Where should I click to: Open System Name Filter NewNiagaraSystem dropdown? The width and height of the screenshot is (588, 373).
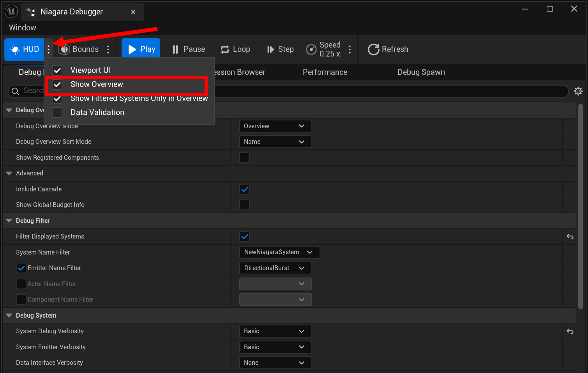[279, 252]
